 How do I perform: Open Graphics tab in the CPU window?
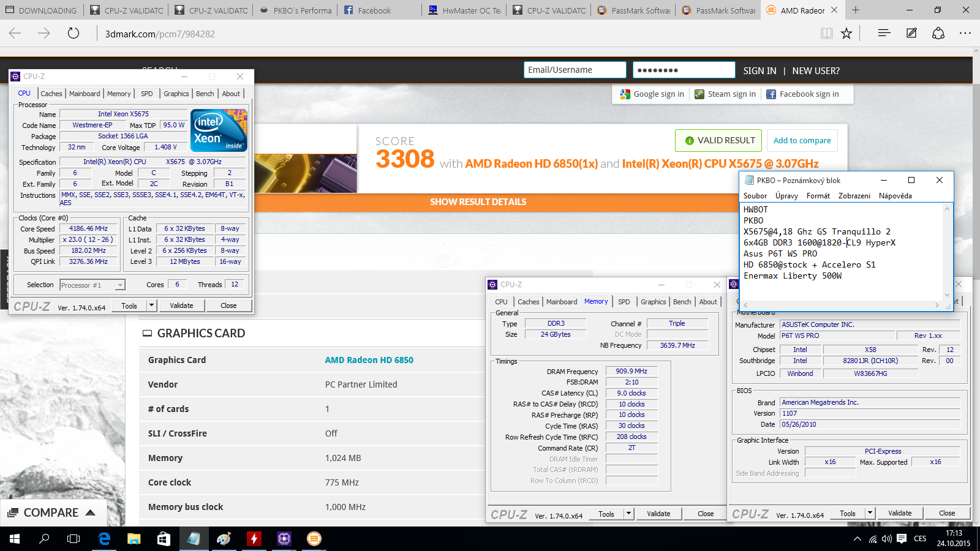coord(176,94)
